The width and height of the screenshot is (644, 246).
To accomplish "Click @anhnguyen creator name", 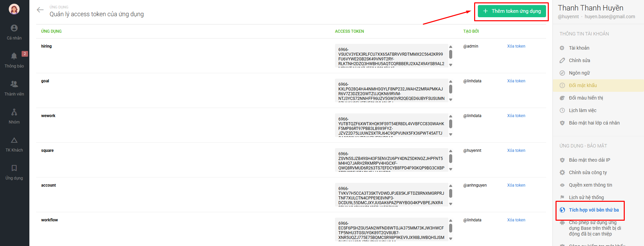I will [475, 185].
